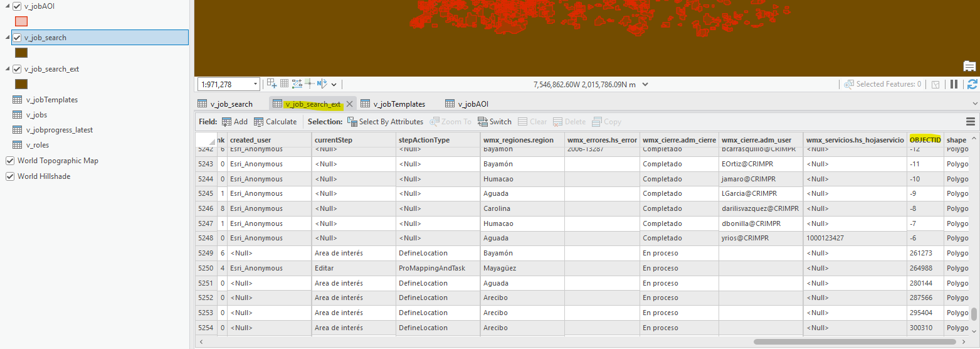Open the v_job_search brown symbol swatch
The height and width of the screenshot is (349, 980).
point(21,53)
